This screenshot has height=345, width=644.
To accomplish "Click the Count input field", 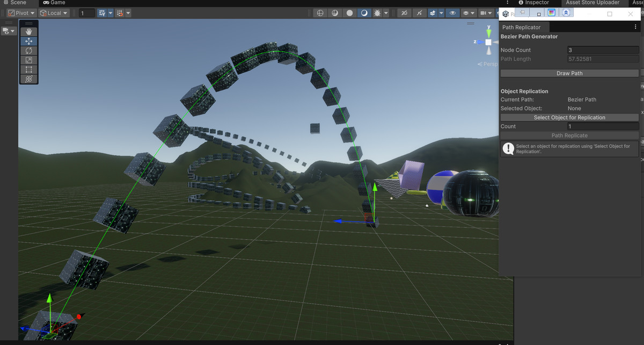I will pyautogui.click(x=602, y=126).
